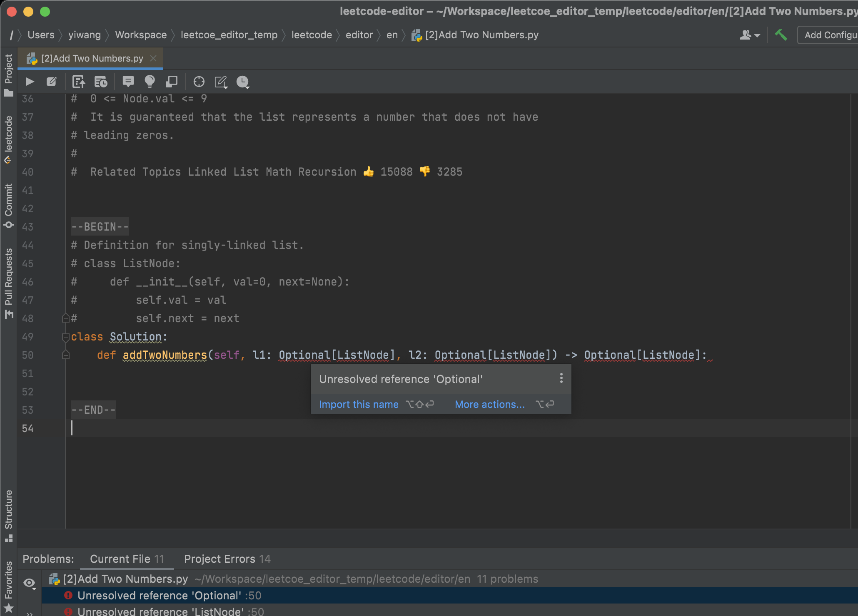Click the crosshair locate question icon
The width and height of the screenshot is (858, 616).
click(x=199, y=82)
